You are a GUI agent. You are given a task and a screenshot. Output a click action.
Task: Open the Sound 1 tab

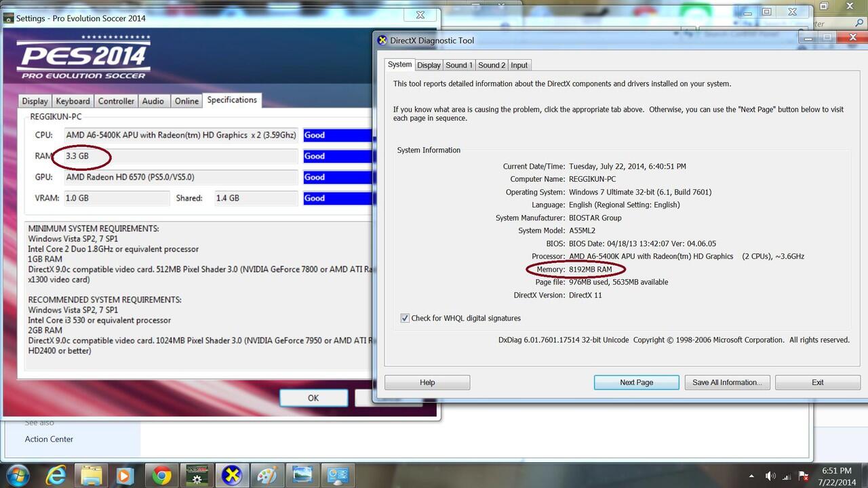pyautogui.click(x=459, y=65)
